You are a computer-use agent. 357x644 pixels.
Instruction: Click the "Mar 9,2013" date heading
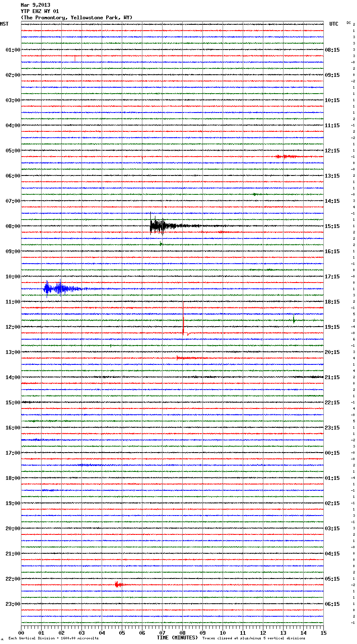[35, 5]
